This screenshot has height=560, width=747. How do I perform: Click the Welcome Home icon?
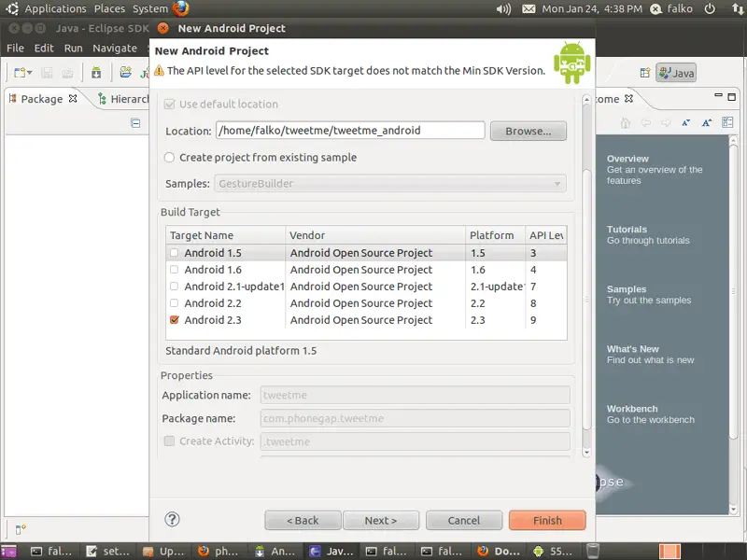pyautogui.click(x=625, y=123)
